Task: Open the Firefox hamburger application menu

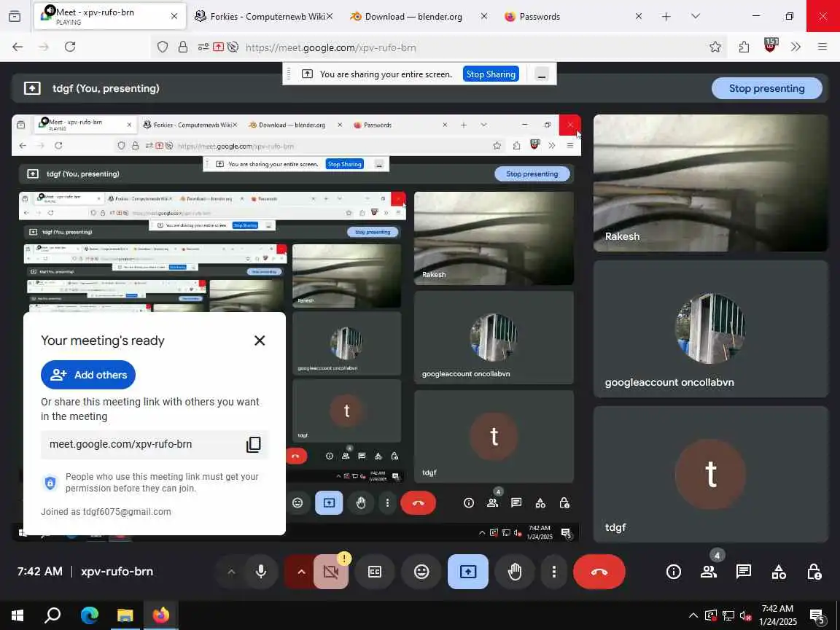Action: click(822, 47)
